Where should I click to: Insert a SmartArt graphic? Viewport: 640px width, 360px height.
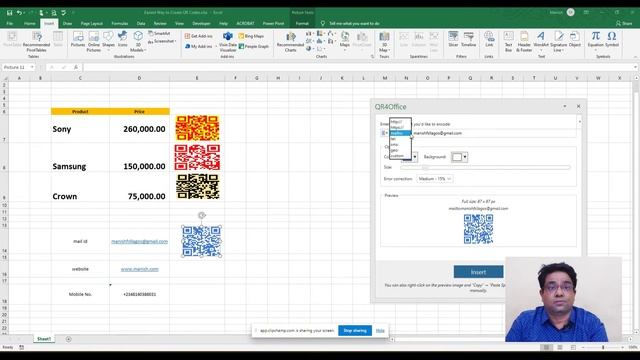click(x=159, y=33)
